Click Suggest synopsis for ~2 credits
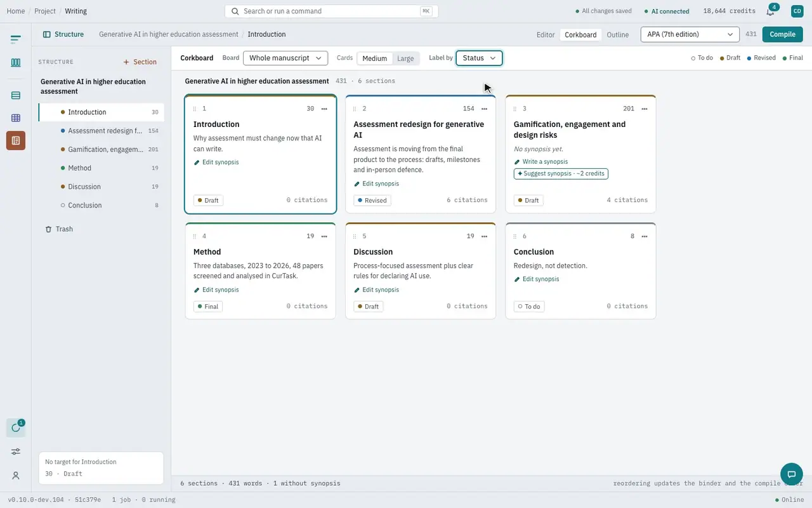This screenshot has width=812, height=508. pyautogui.click(x=561, y=173)
